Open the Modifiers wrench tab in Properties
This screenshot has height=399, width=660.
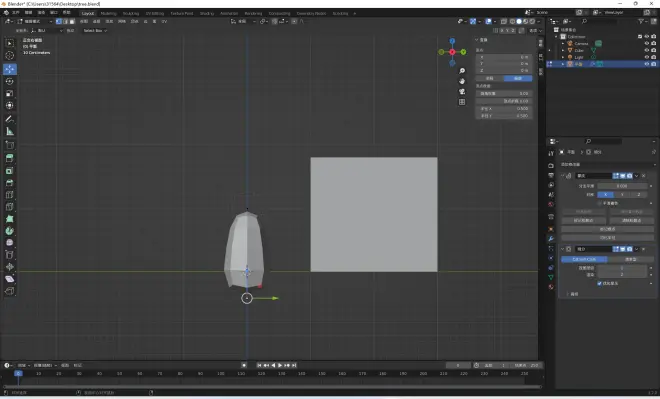pyautogui.click(x=551, y=239)
